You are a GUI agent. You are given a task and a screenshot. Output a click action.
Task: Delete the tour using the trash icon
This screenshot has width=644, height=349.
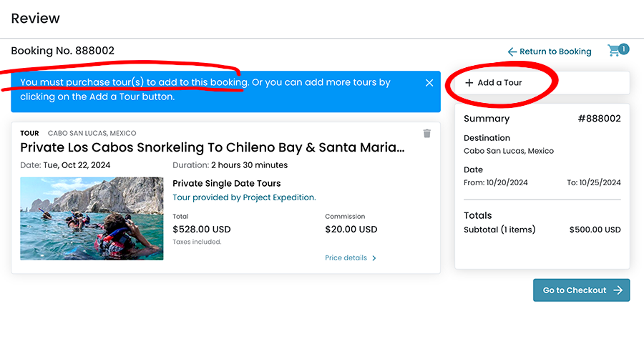(x=427, y=134)
